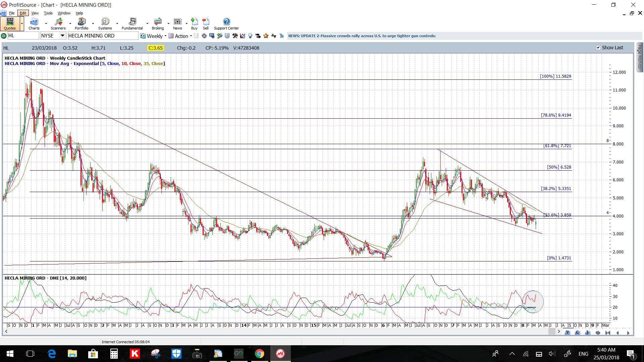
Task: Click the expand horizontal arrows icon at bottom
Action: [598, 333]
